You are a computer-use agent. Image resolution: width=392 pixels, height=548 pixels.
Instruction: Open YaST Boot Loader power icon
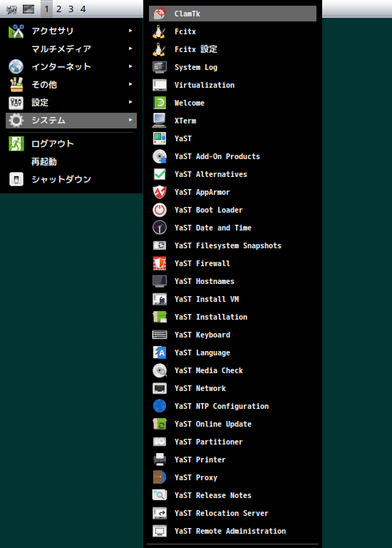tap(160, 210)
